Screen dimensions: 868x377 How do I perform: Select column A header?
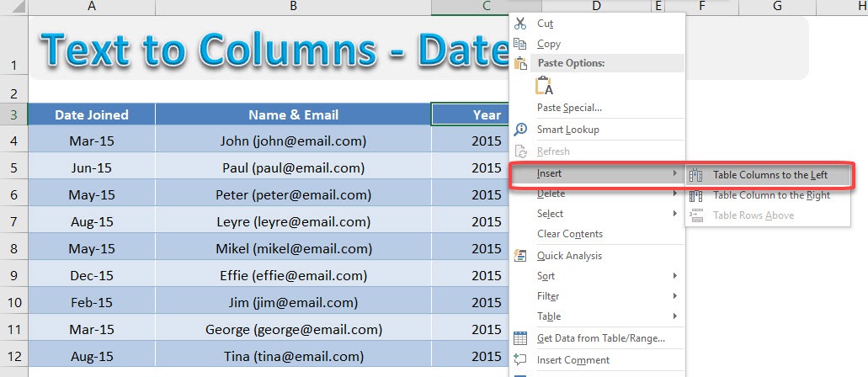(x=91, y=7)
